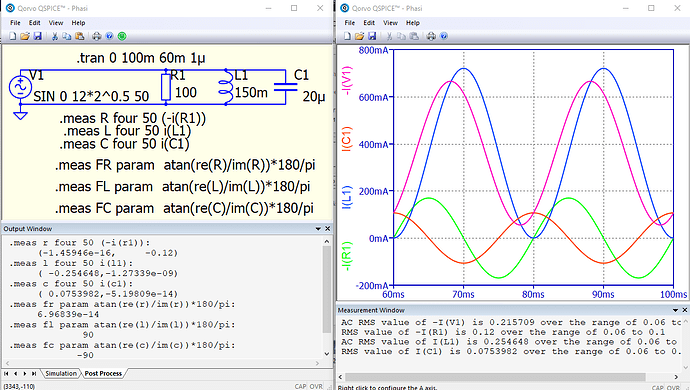The image size is (690, 390).
Task: Click the Save icon in schematic window
Action: pyautogui.click(x=37, y=36)
